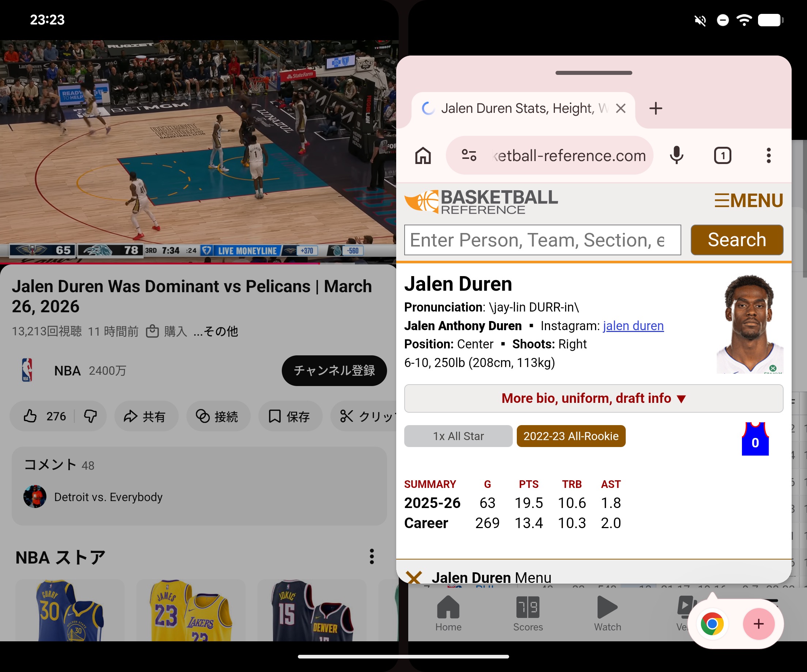Open the Home tab in background app

[448, 614]
